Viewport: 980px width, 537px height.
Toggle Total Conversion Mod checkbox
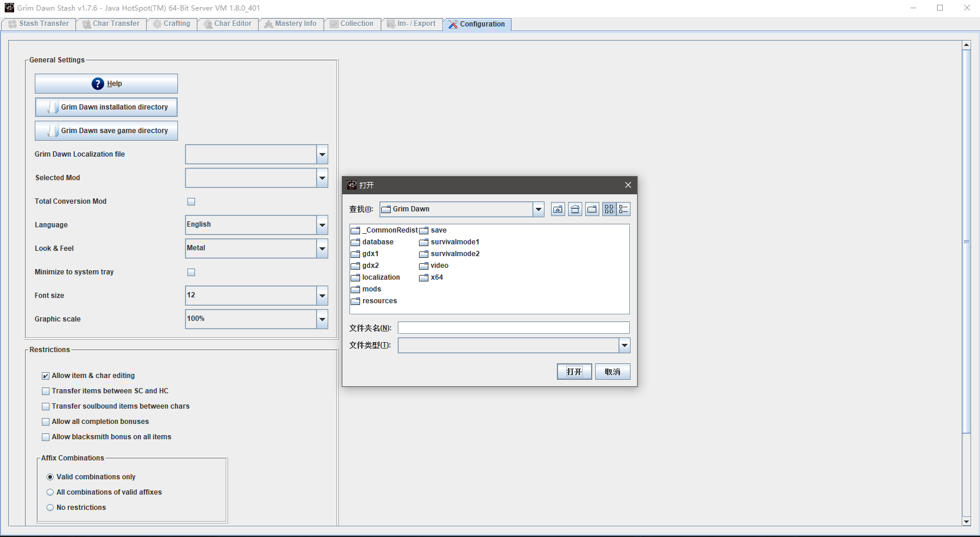191,201
